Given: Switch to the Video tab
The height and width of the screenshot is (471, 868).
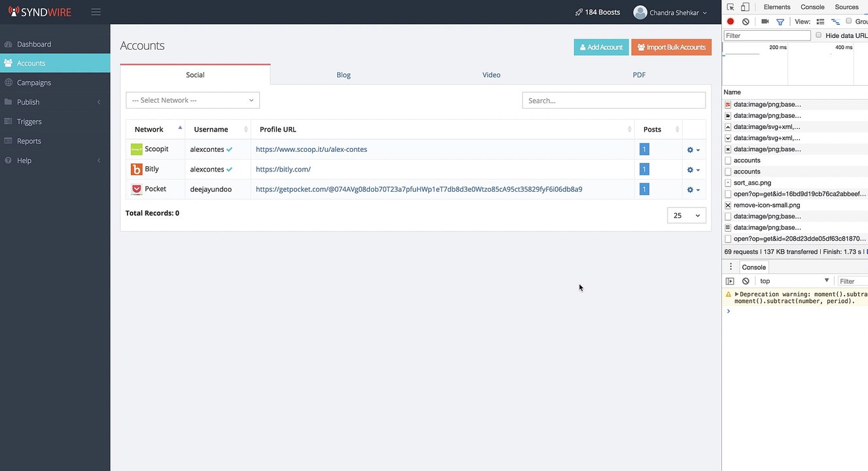Looking at the screenshot, I should point(492,75).
